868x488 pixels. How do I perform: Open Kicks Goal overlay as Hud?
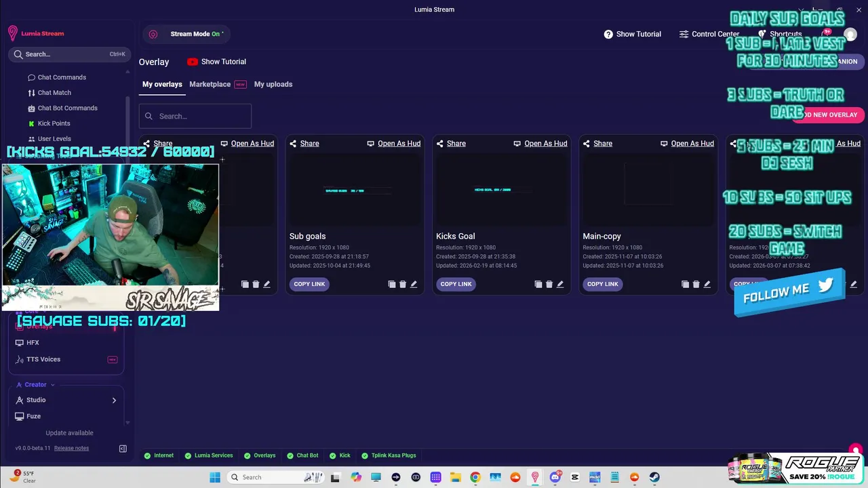point(540,143)
